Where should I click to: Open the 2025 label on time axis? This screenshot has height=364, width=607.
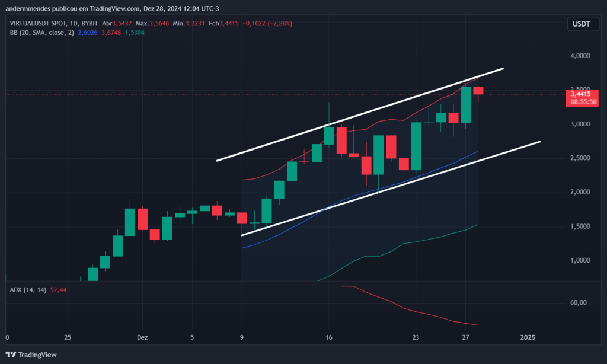527,337
